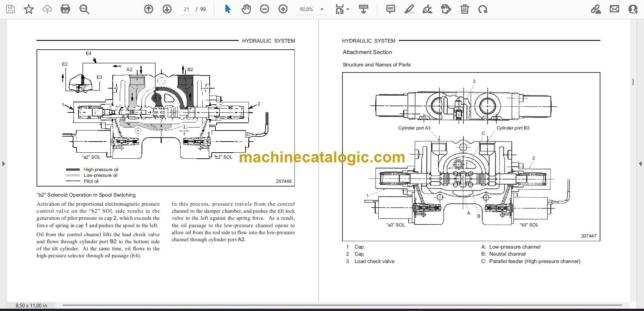Toggle scrolling mode icon

pos(364,9)
